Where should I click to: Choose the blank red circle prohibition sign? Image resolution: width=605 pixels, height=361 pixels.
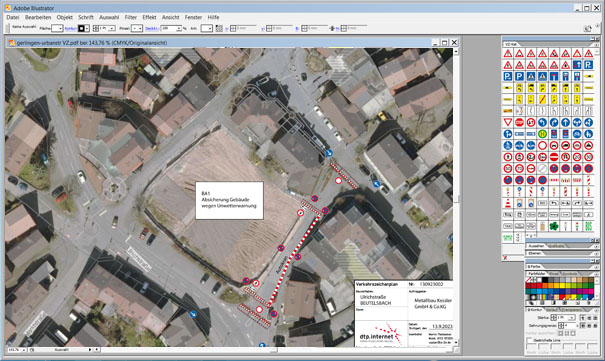tap(542, 146)
